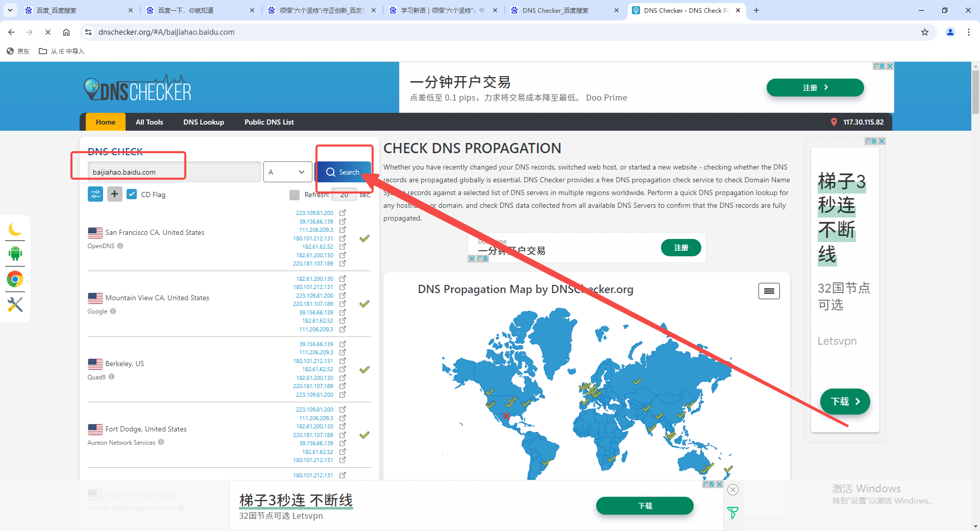
Task: Toggle the CD Flag checkbox
Action: point(132,194)
